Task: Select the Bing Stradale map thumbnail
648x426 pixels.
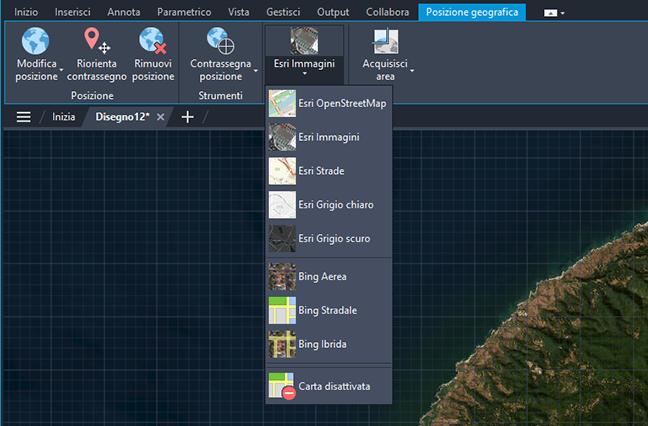Action: coord(282,310)
